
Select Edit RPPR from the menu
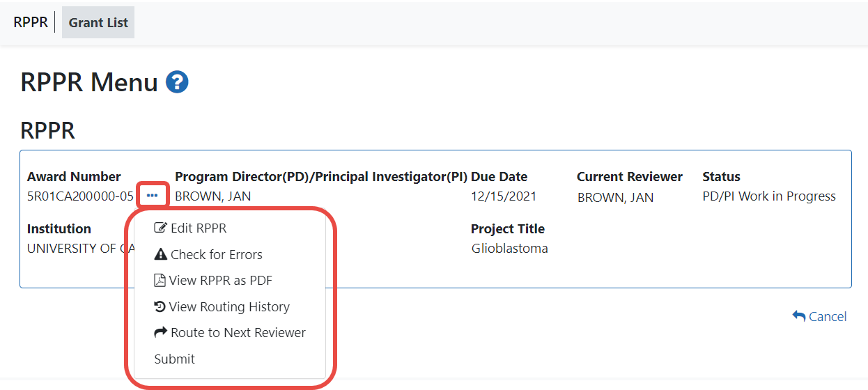point(199,228)
